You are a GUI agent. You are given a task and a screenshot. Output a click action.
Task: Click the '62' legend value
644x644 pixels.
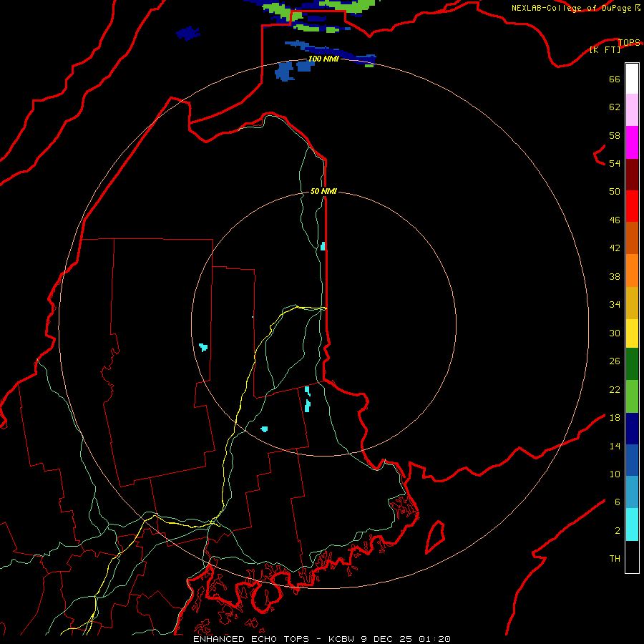tap(615, 107)
